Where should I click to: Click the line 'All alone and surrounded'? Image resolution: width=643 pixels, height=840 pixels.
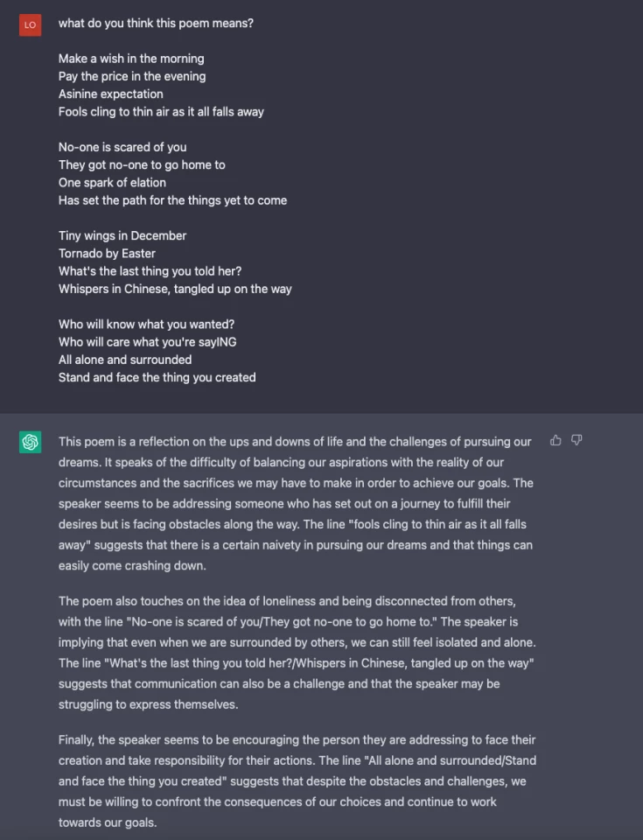pos(125,360)
